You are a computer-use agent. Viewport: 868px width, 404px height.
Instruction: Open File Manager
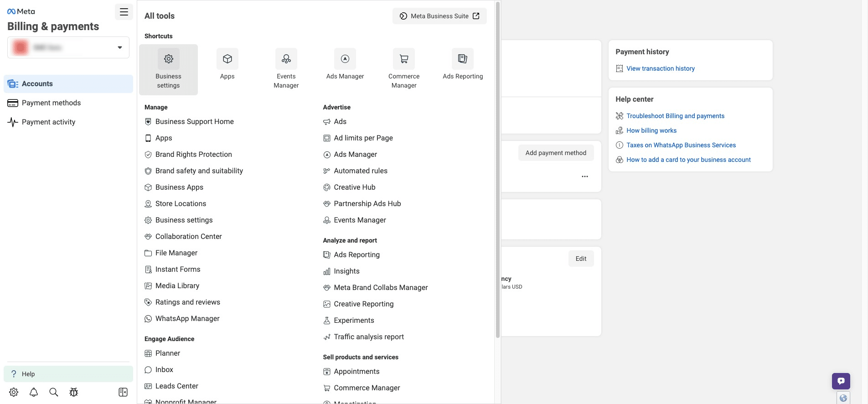(x=171, y=253)
